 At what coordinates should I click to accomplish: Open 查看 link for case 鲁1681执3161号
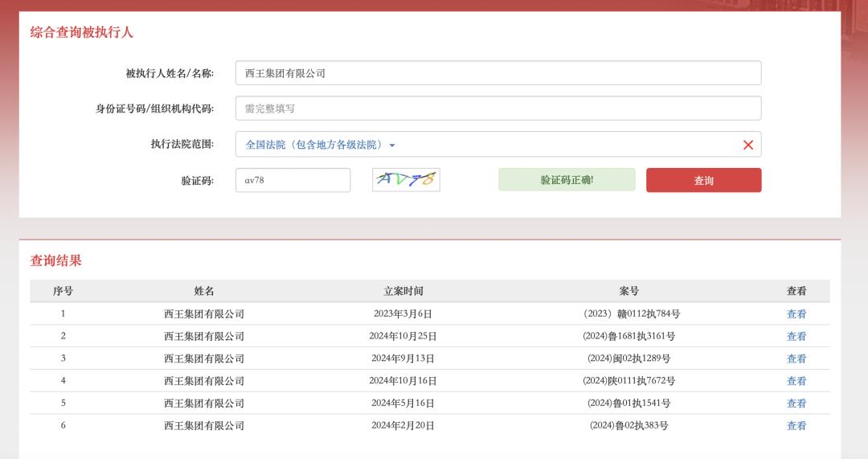pyautogui.click(x=796, y=336)
